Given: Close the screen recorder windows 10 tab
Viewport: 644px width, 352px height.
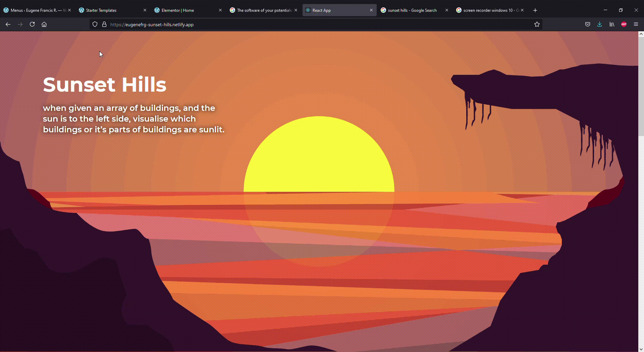Looking at the screenshot, I should click(x=522, y=10).
